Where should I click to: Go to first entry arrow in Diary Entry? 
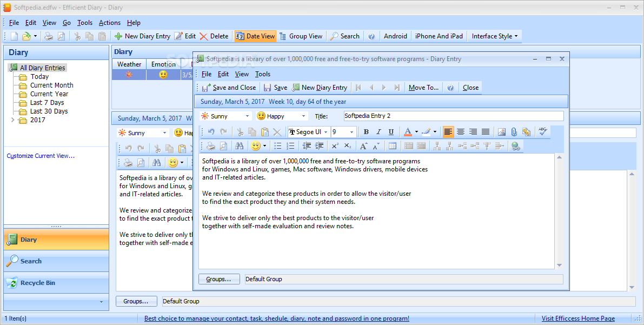coord(358,88)
